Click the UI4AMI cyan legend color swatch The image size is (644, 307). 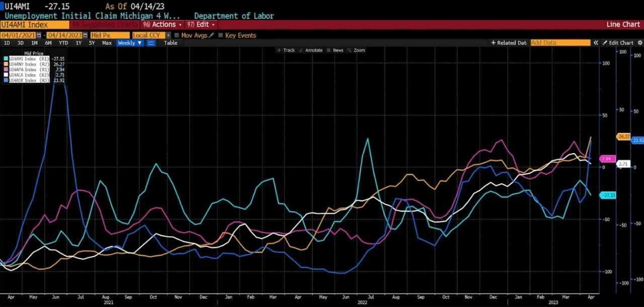(6, 59)
